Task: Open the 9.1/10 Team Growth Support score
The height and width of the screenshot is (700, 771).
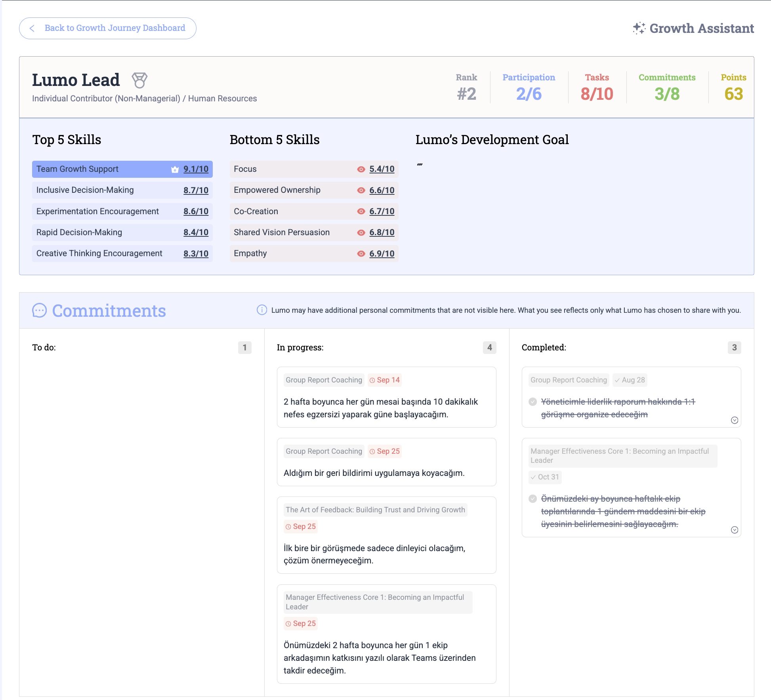Action: [196, 169]
